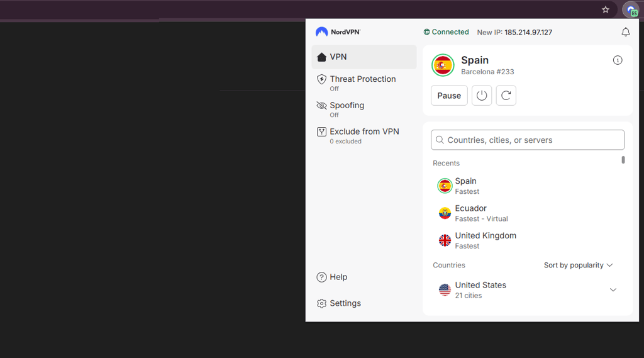Screen dimensions: 644x358
Task: Click the Spoofing crossed-eye icon
Action: [x=321, y=106]
